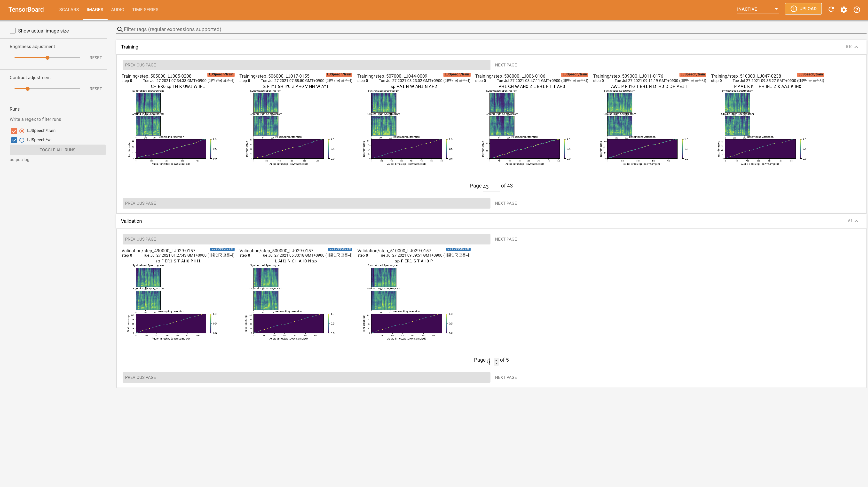868x487 pixels.
Task: Collapse the Validation section chevron
Action: point(856,221)
